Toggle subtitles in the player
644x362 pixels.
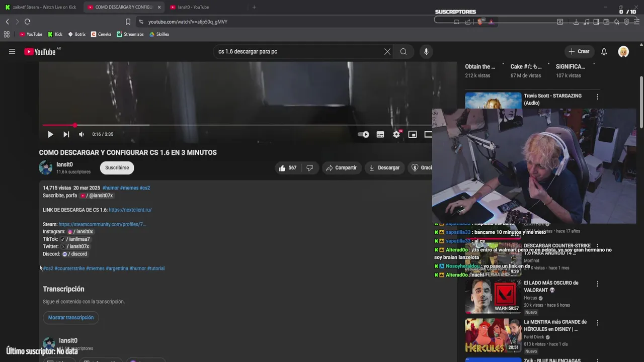[380, 134]
